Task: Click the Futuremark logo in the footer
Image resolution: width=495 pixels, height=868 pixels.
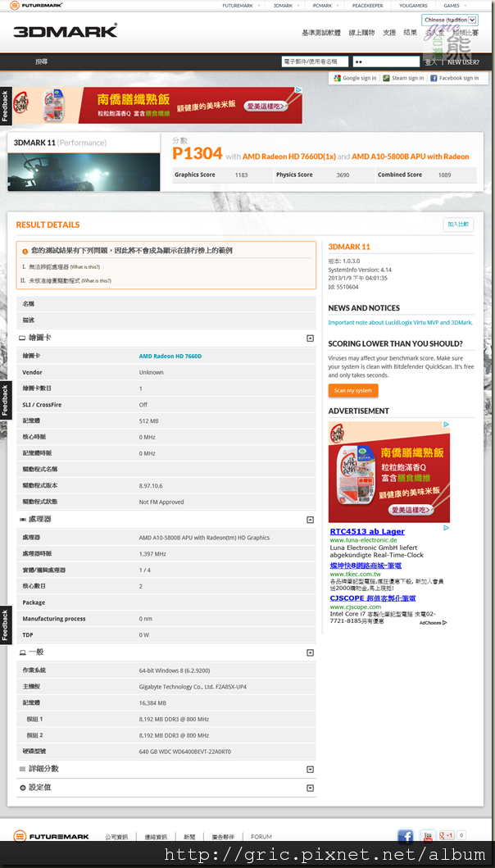Action: [x=52, y=836]
